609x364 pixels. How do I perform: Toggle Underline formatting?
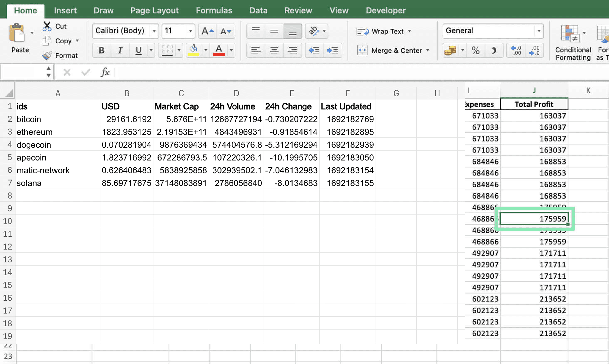(x=139, y=50)
